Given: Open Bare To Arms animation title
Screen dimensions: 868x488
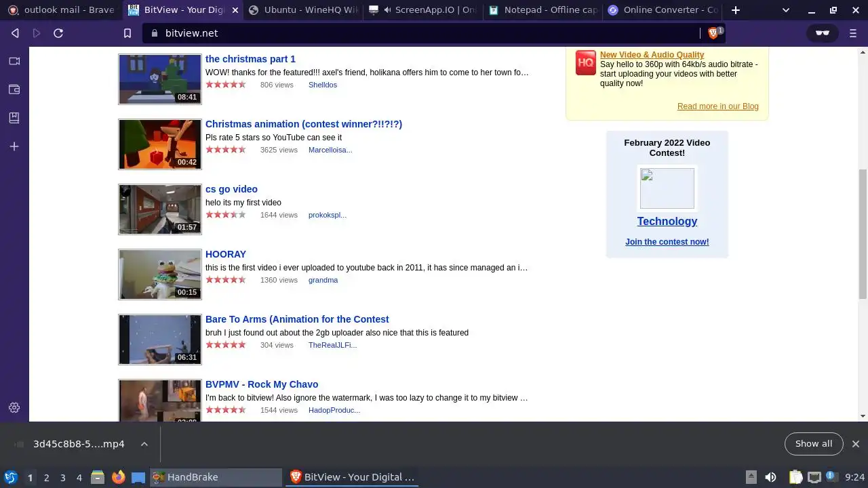Looking at the screenshot, I should point(297,319).
